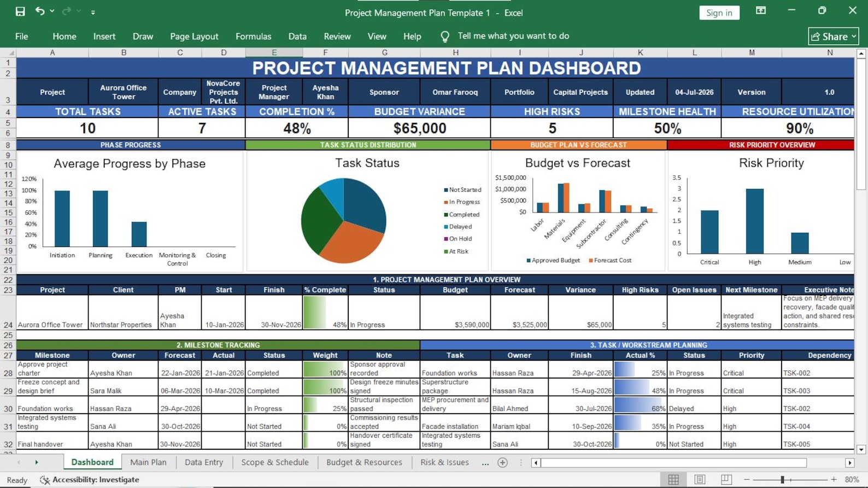Click the ellipsis to show more sheet tabs
Viewport: 868px width, 488px height.
click(x=485, y=463)
